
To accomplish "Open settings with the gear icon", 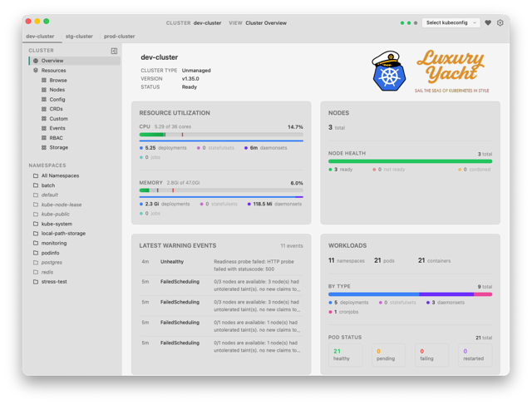I will [500, 22].
